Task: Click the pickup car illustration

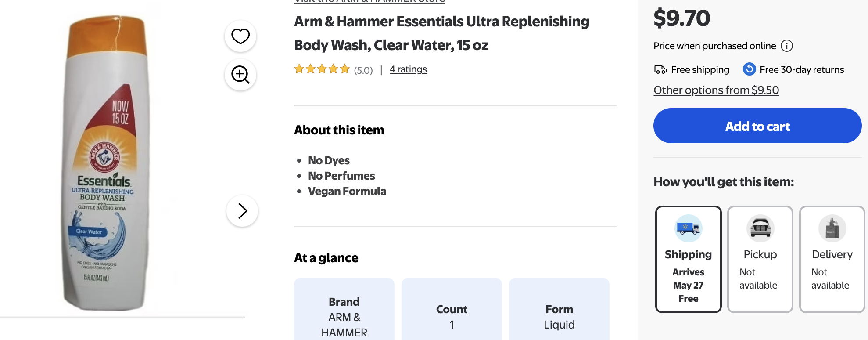Action: click(x=760, y=228)
